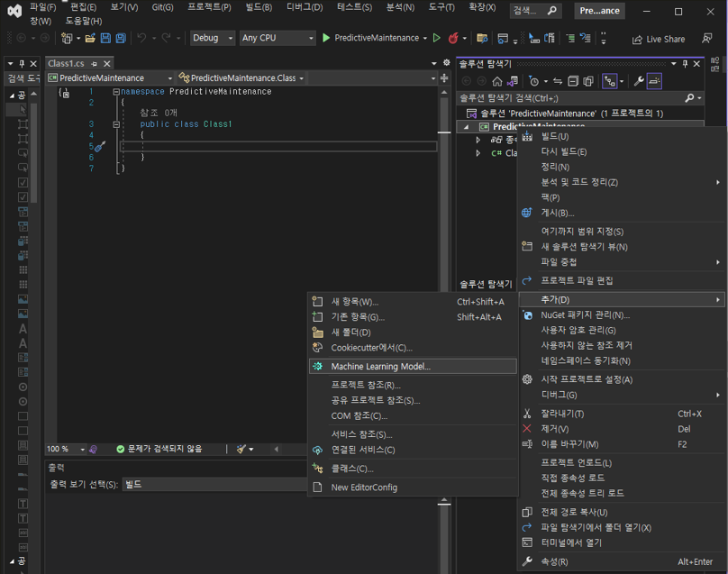
Task: Open the 파일(F) menu
Action: [x=42, y=7]
